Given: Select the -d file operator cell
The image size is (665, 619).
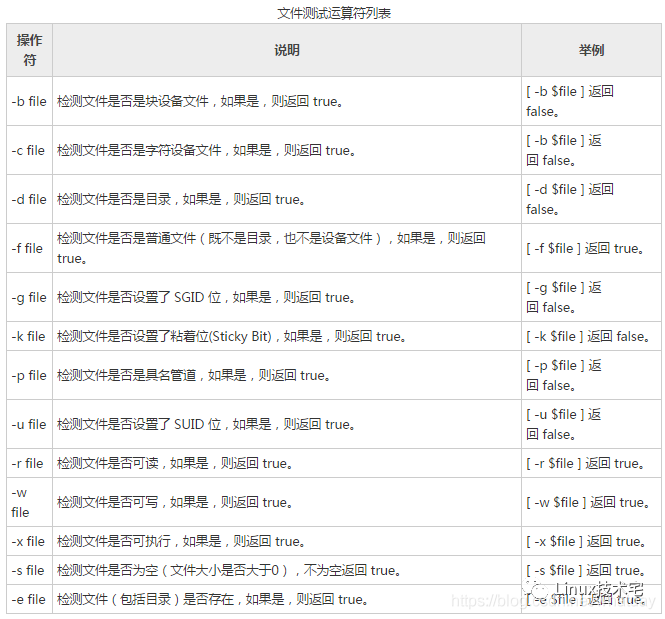Looking at the screenshot, I should pyautogui.click(x=29, y=199).
